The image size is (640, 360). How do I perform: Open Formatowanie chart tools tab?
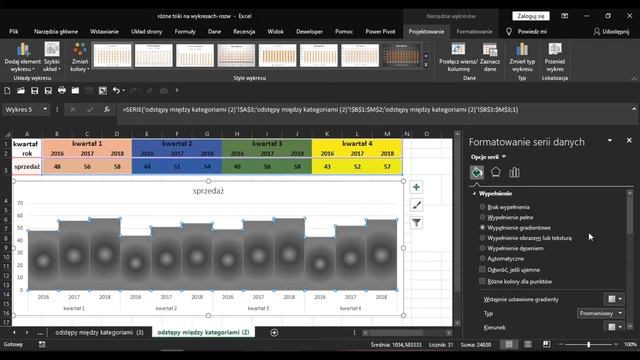pos(474,31)
